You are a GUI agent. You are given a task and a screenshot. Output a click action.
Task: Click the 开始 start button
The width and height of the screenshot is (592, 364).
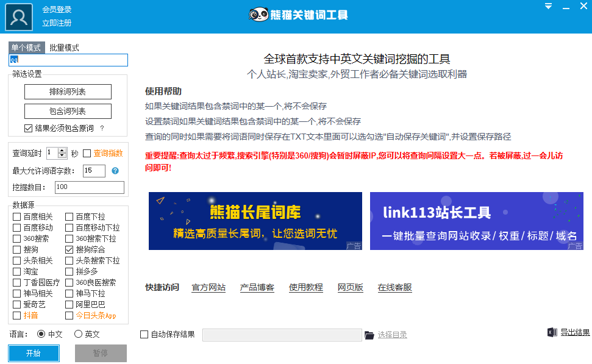[34, 354]
